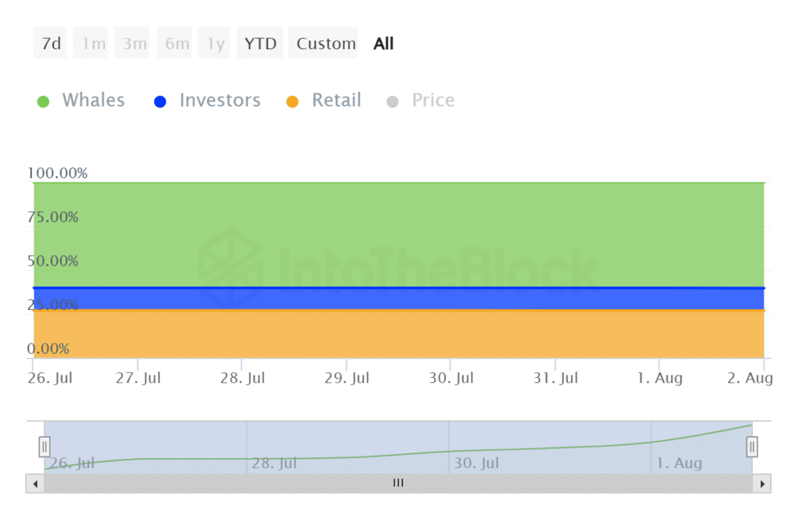Enable the gray Price series legend

(392, 102)
